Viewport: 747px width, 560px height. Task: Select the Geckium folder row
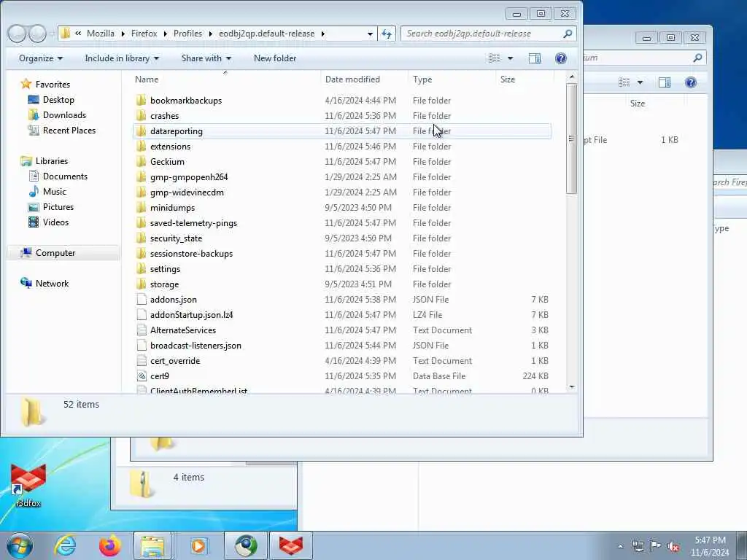342,162
